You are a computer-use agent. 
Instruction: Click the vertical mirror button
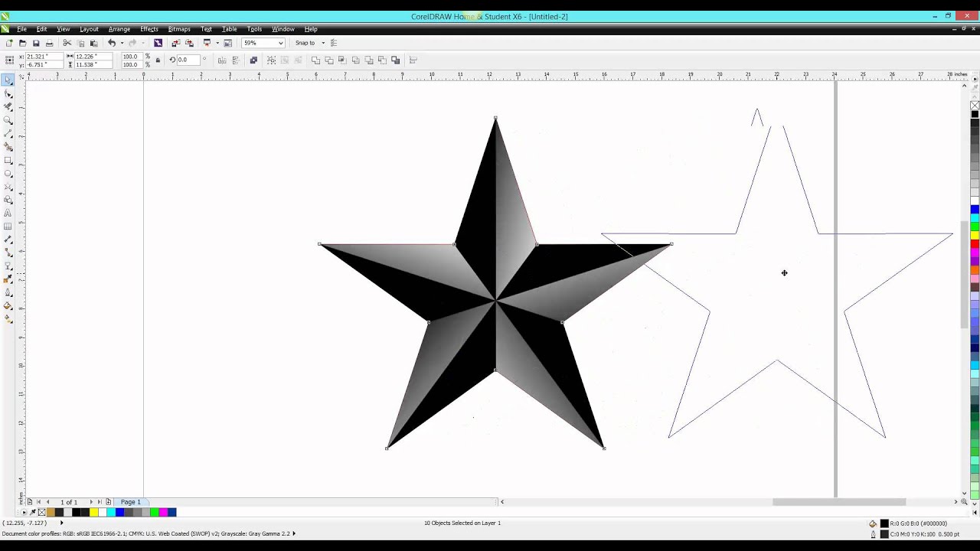[x=236, y=60]
